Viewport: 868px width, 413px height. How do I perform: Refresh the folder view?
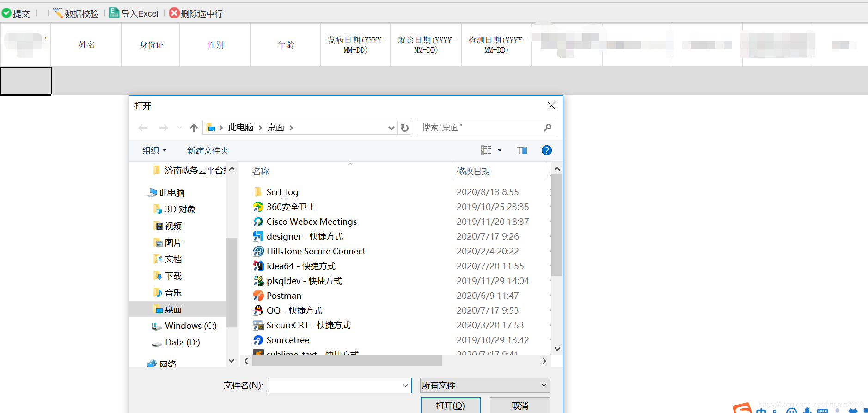point(405,128)
